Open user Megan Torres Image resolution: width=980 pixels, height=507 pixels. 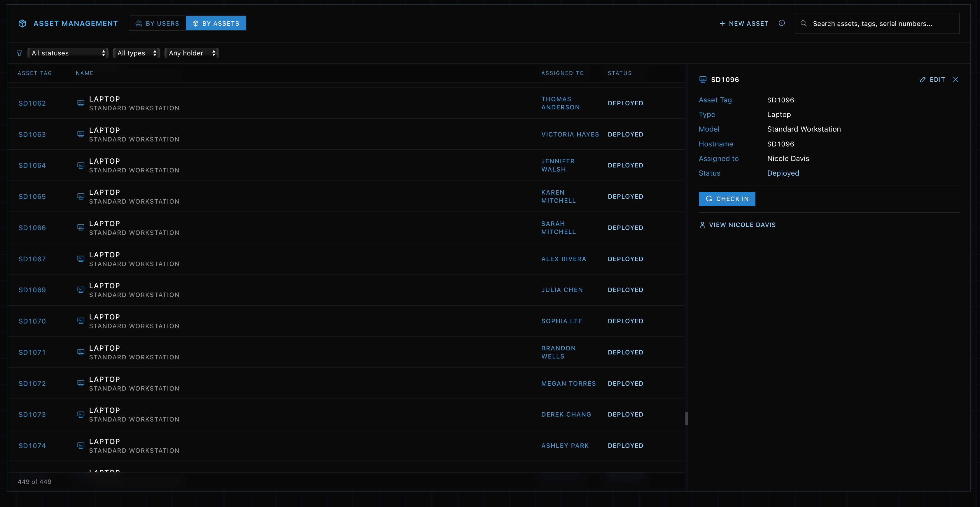click(568, 384)
